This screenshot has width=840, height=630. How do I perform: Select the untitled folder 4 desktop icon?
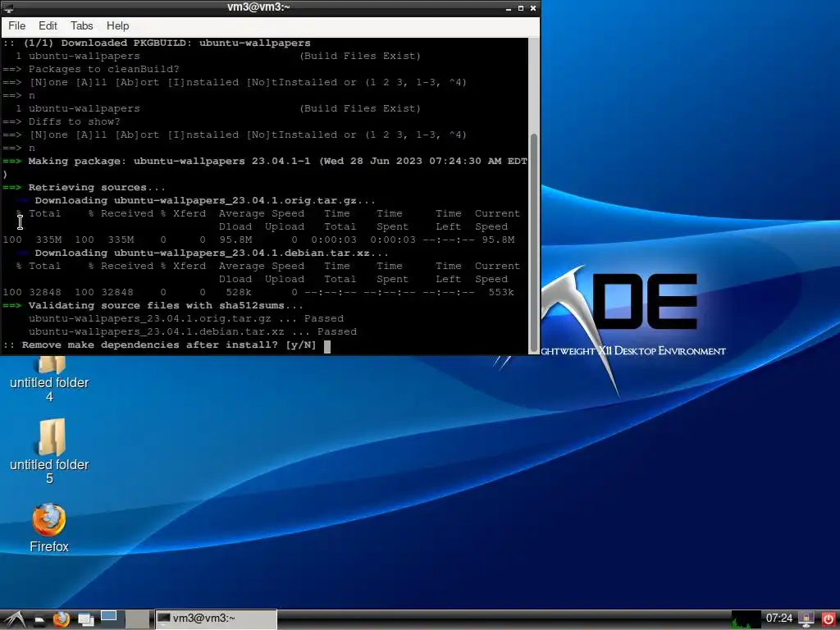point(49,377)
